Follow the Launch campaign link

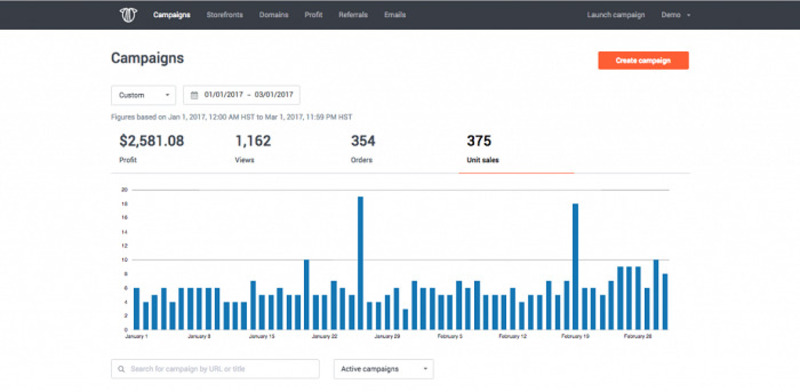(616, 15)
